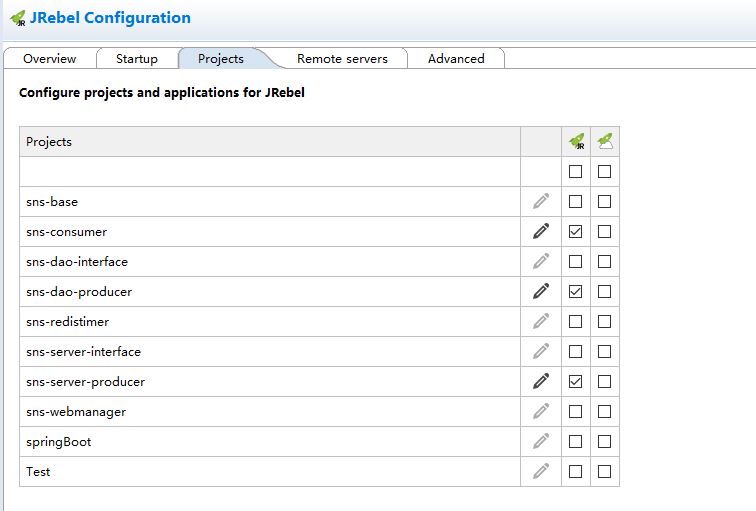Select the Projects tab
This screenshot has width=756, height=511.
pos(221,58)
